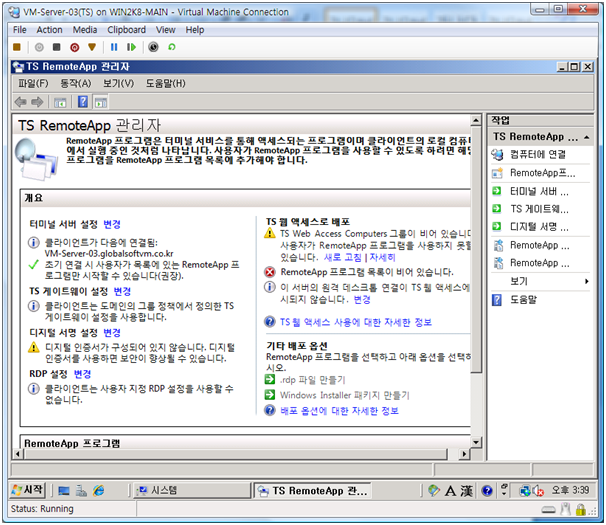Click the VM Turn Off stop icon

coord(57,47)
